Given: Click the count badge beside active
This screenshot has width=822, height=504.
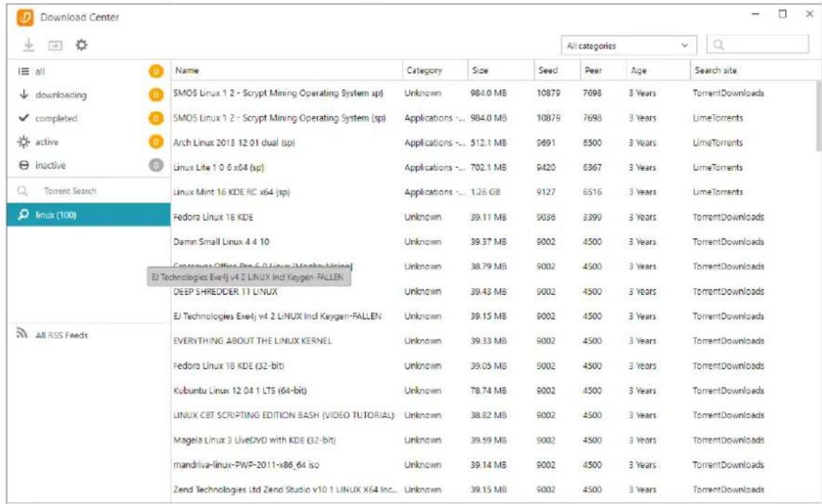Looking at the screenshot, I should click(x=156, y=142).
